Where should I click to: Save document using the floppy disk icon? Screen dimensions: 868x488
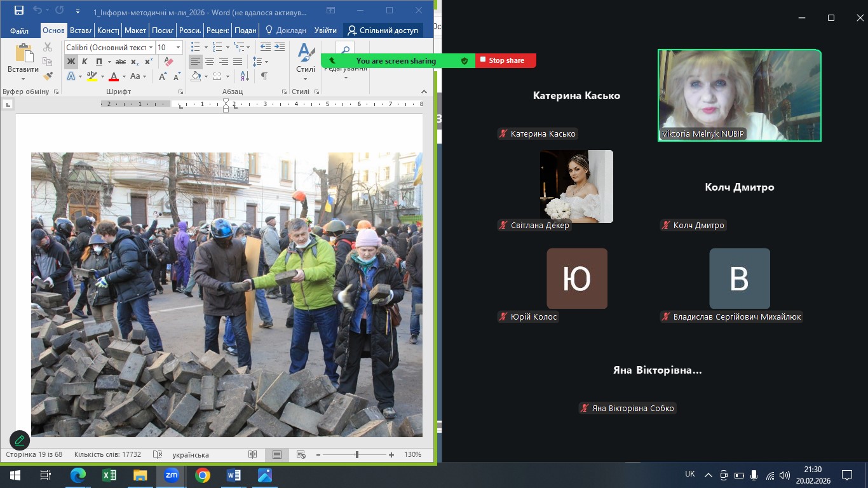[x=18, y=11]
